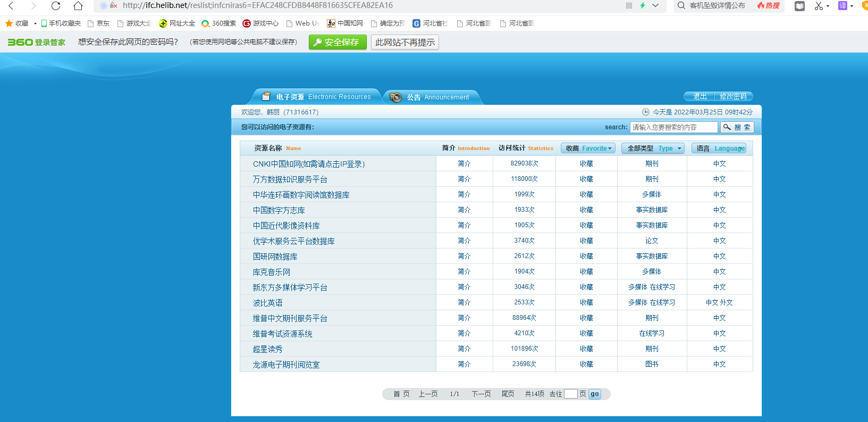The height and width of the screenshot is (422, 868).
Task: Open 手机收藏夹 bookmark
Action: tap(61, 23)
